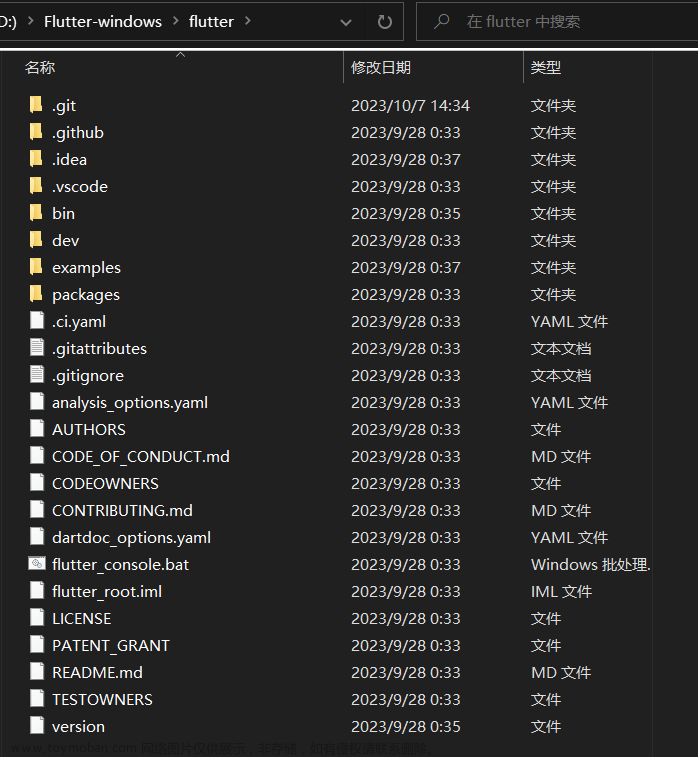Select the flutter_root.iml file name

(107, 592)
